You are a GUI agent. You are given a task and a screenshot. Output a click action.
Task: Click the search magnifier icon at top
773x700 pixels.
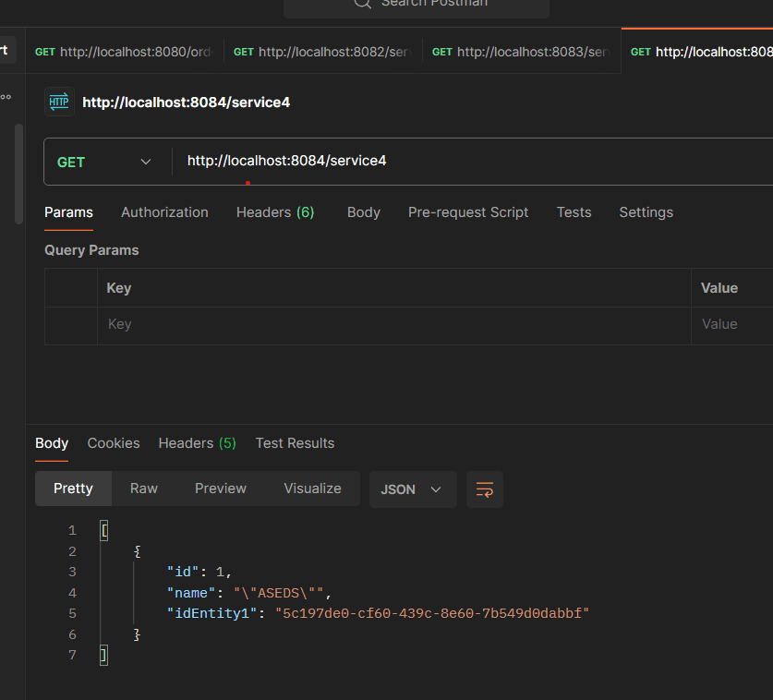tap(362, 3)
